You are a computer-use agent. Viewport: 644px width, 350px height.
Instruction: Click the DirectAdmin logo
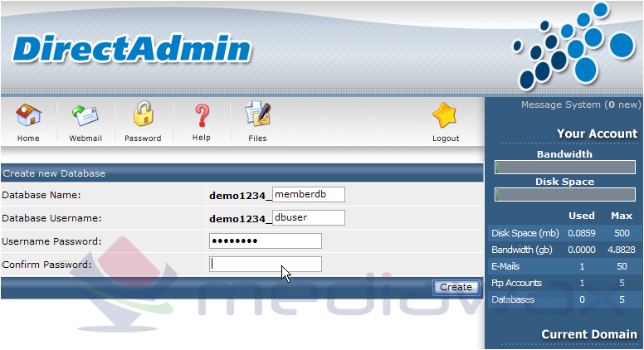click(x=131, y=49)
